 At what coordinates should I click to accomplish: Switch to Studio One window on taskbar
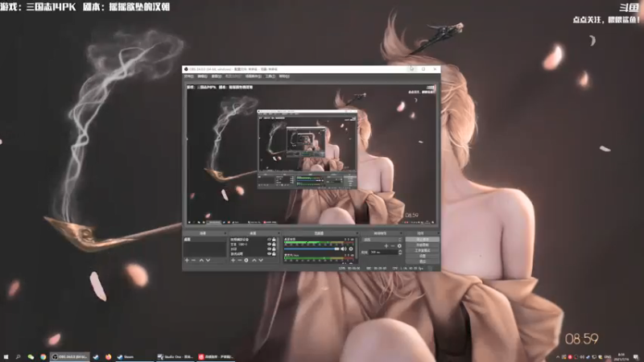[175, 357]
